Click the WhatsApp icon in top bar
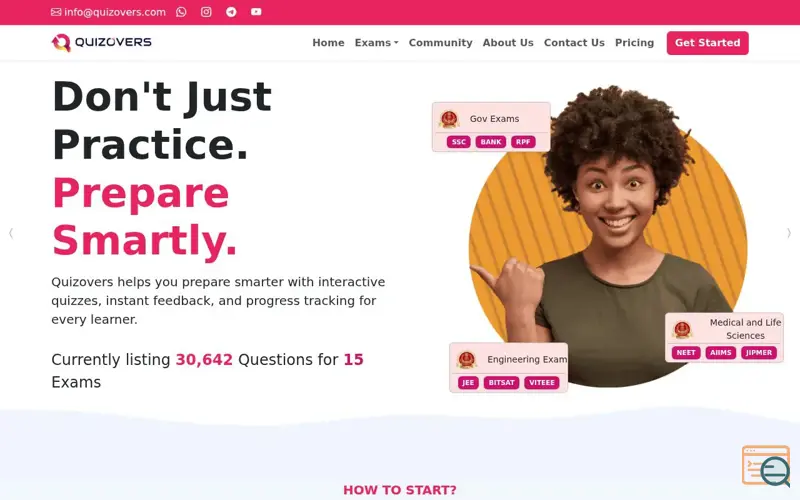Viewport: 800px width, 500px height. pos(181,12)
